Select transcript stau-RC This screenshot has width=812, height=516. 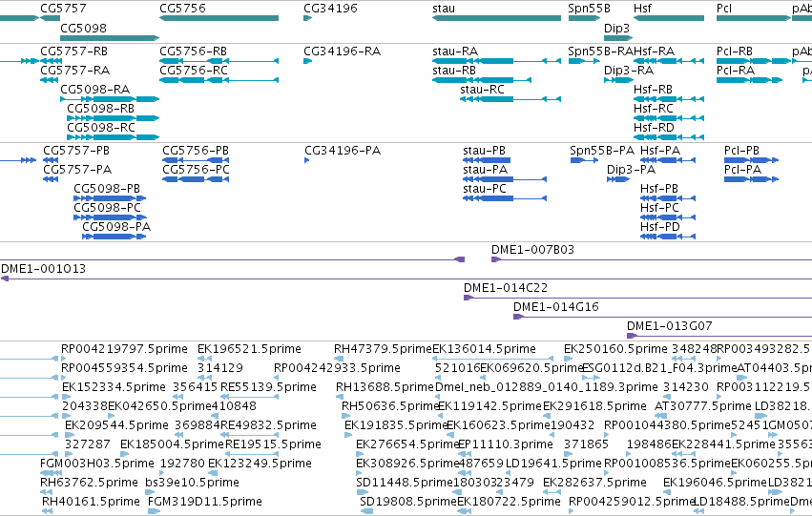(x=482, y=90)
